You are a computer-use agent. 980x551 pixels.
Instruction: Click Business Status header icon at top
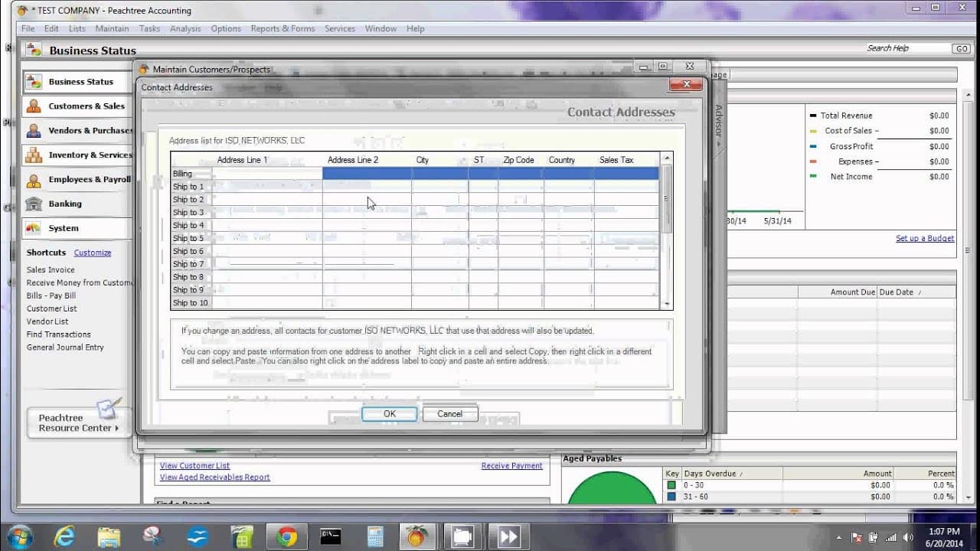click(34, 50)
